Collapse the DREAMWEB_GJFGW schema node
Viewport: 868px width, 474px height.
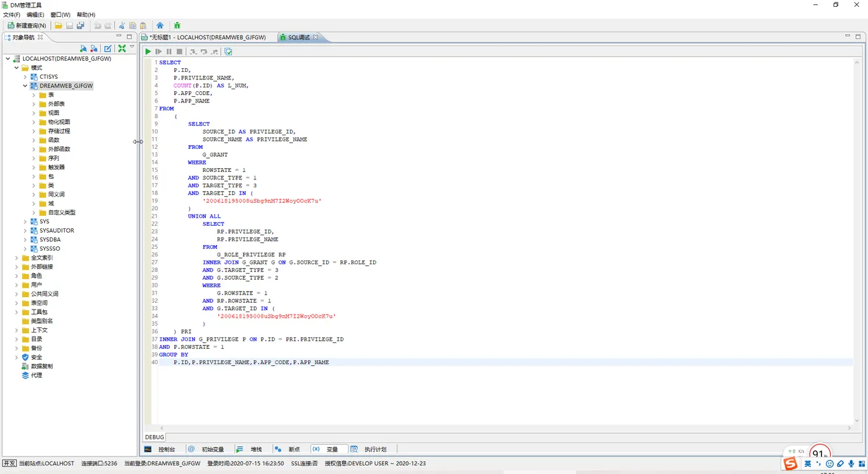pos(25,86)
